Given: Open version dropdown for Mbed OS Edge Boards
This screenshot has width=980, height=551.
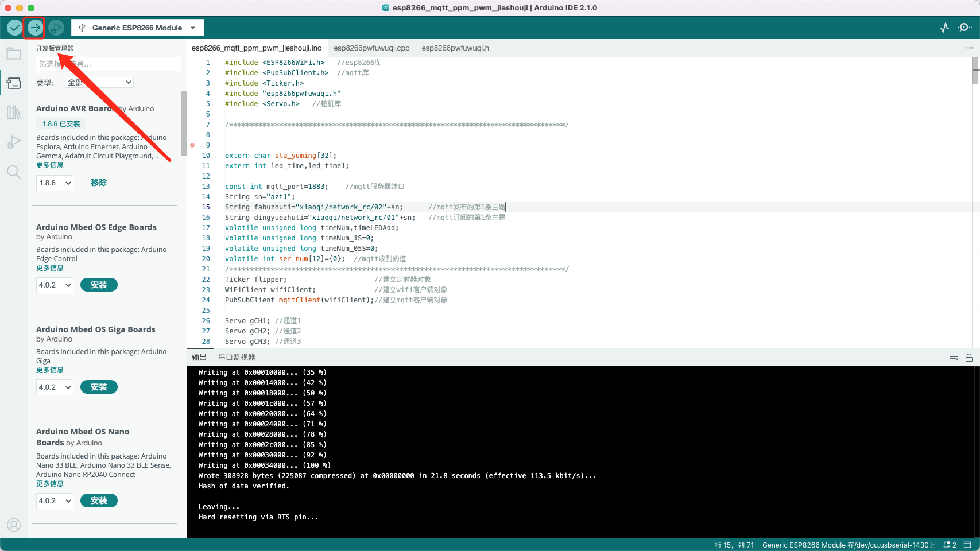Looking at the screenshot, I should coord(55,285).
